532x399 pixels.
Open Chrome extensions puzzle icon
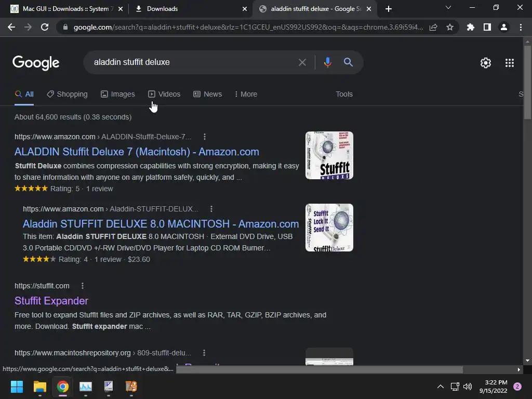point(471,27)
